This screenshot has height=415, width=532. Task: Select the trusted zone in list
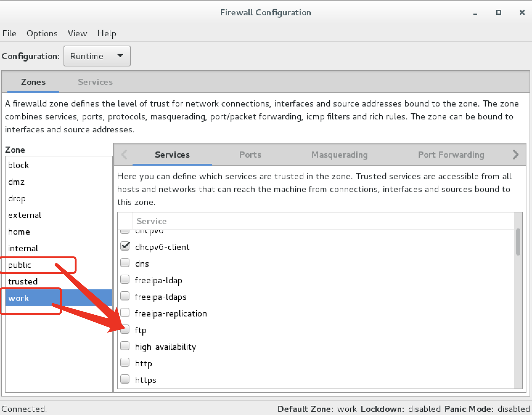point(23,281)
